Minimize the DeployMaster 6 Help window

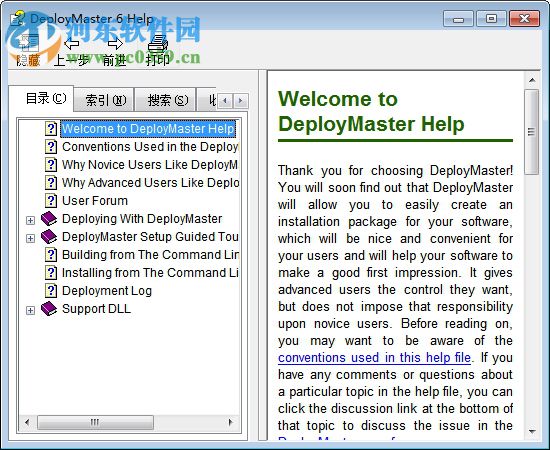click(x=458, y=19)
